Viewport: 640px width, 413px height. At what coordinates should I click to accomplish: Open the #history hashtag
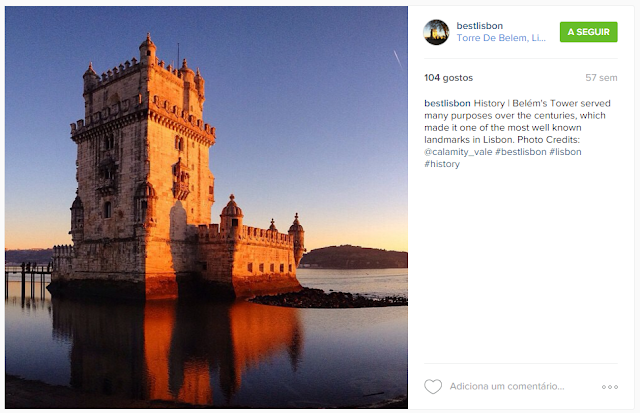(442, 164)
